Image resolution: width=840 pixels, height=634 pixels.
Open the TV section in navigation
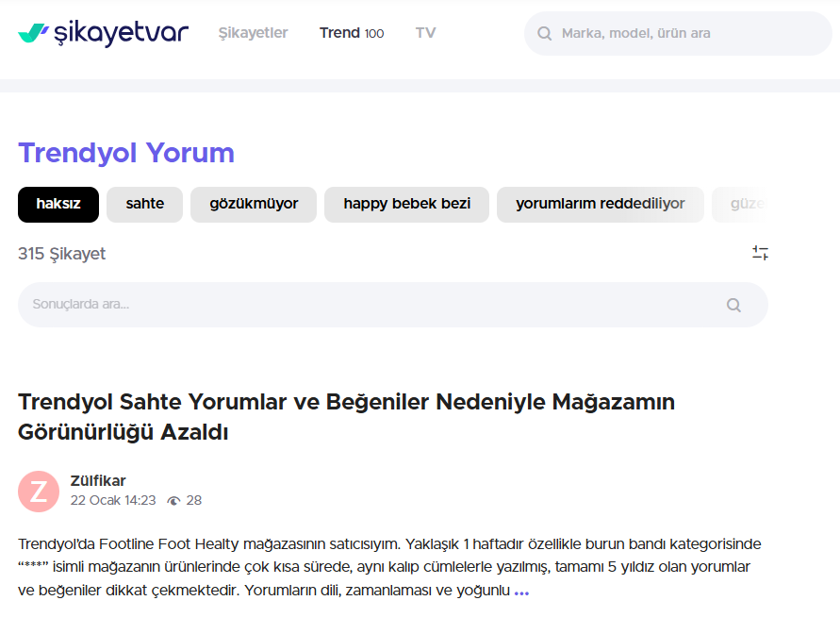tap(425, 33)
